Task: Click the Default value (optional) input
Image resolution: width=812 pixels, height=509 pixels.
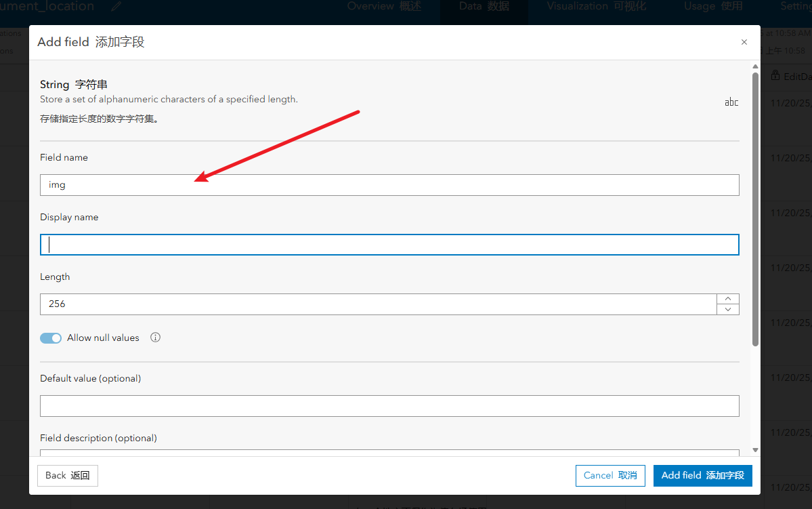Action: tap(389, 406)
